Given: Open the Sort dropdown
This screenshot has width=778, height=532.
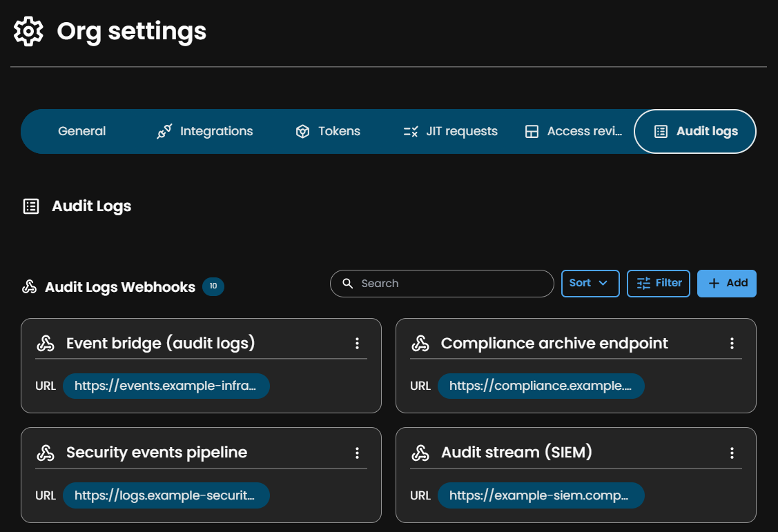Looking at the screenshot, I should [x=590, y=284].
